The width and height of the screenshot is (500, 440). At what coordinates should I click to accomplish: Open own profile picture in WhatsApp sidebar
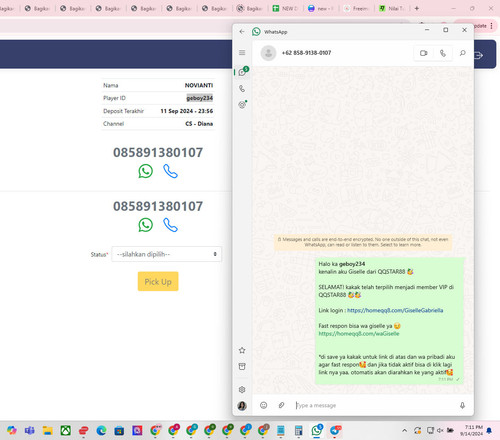coord(242,406)
